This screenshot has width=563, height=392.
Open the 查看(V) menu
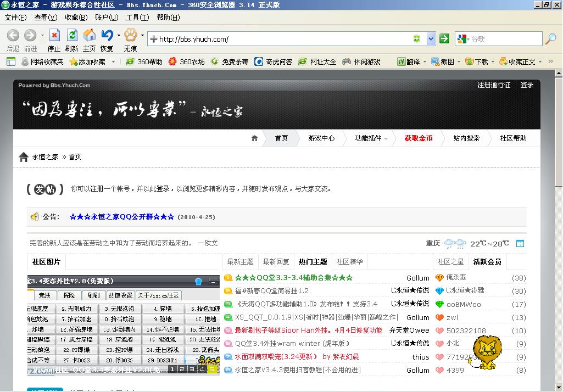[46, 17]
